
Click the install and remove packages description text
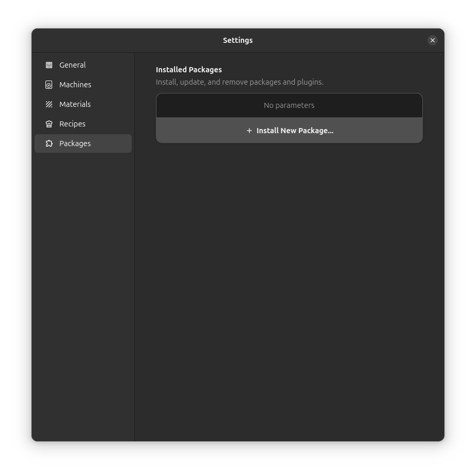(240, 82)
